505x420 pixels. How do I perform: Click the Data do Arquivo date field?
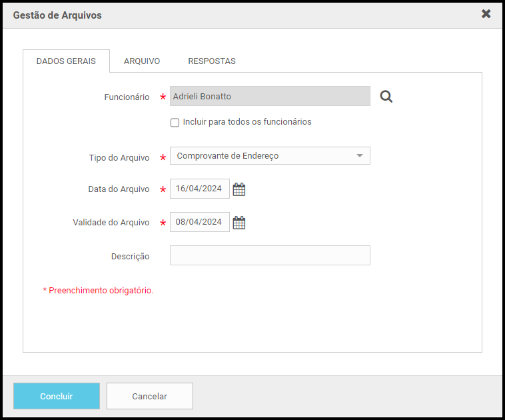point(199,189)
